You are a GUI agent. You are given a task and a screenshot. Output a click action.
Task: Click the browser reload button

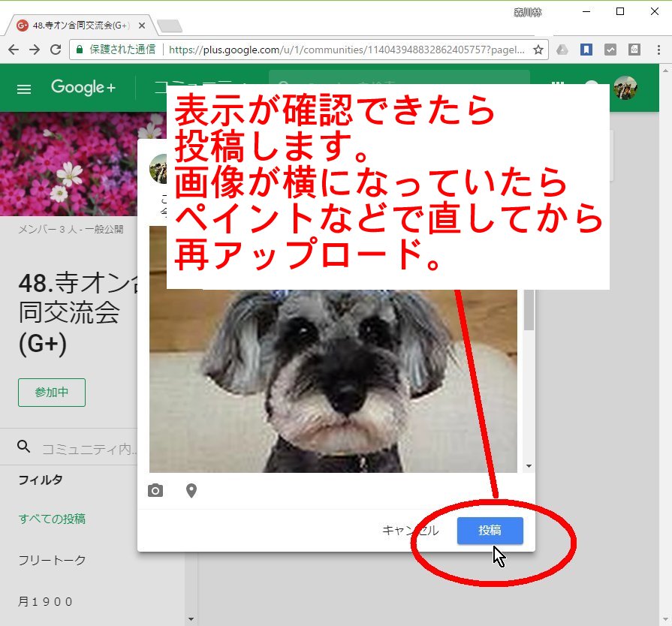(55, 50)
